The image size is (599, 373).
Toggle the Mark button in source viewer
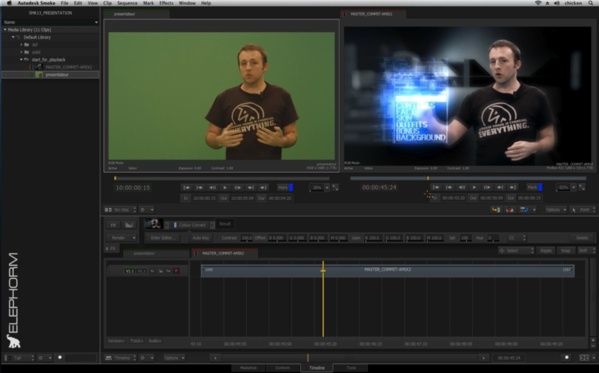pyautogui.click(x=285, y=188)
